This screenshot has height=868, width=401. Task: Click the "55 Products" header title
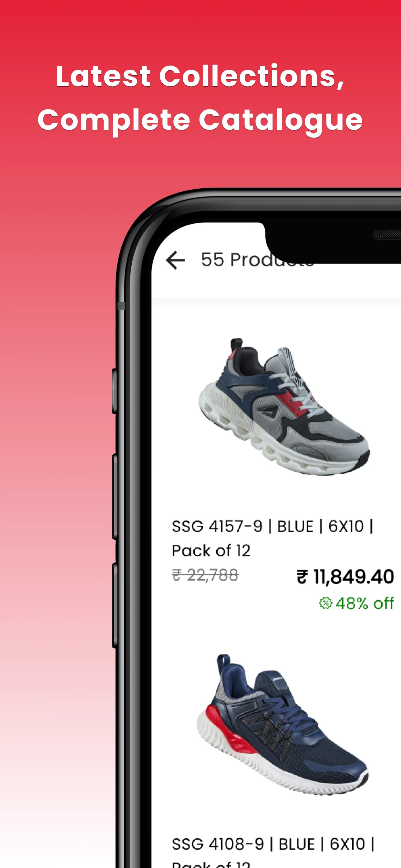257,260
